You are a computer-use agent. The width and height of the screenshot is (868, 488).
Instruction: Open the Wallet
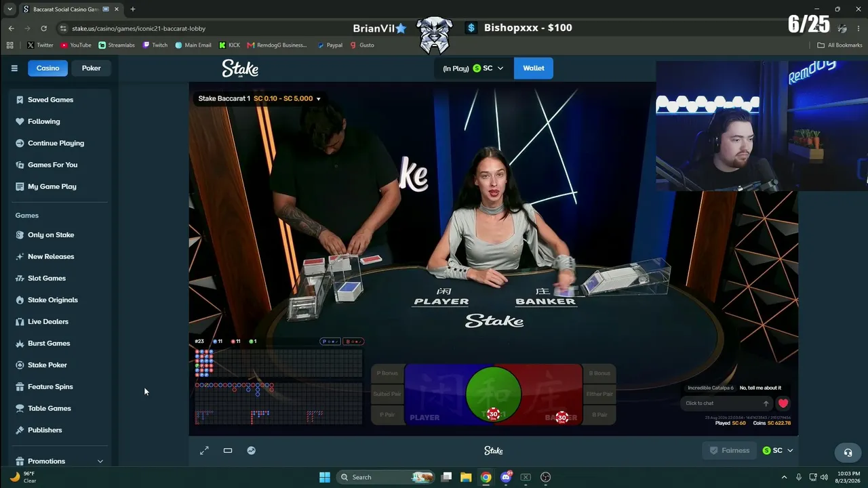point(534,68)
